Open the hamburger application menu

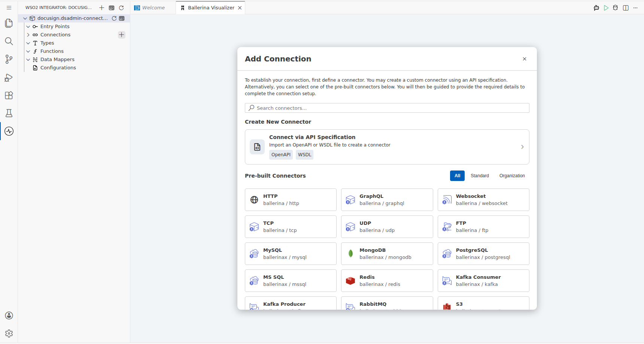[x=9, y=7]
